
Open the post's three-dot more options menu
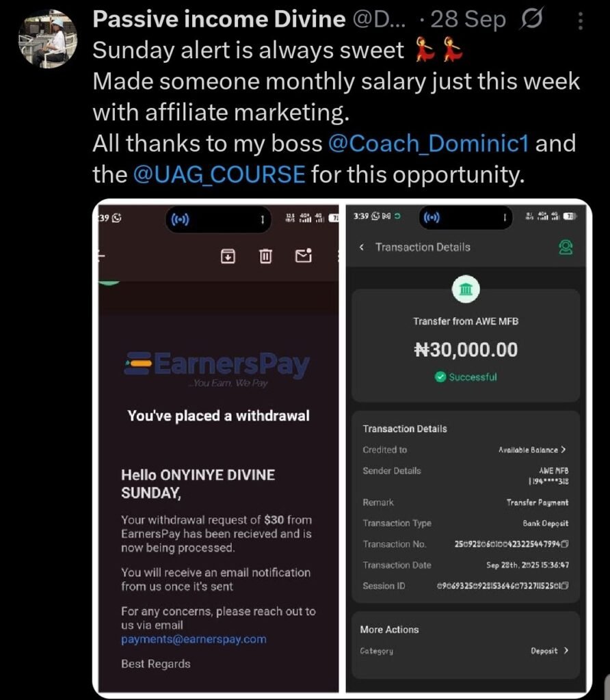click(581, 21)
